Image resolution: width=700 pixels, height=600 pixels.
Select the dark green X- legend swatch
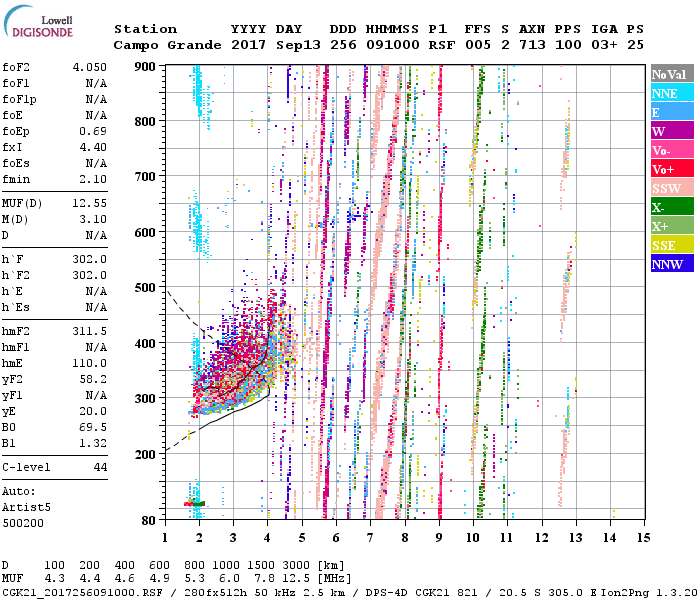(x=670, y=207)
